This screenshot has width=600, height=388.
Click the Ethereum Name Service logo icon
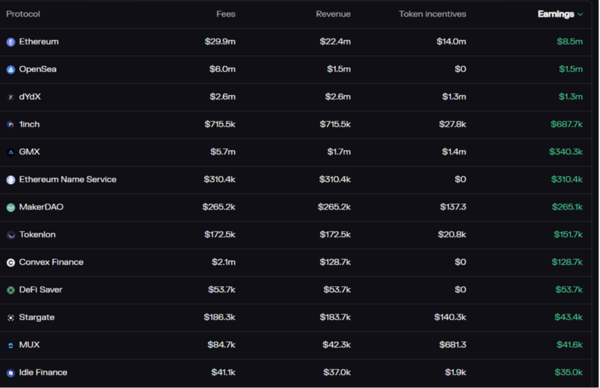pyautogui.click(x=11, y=180)
